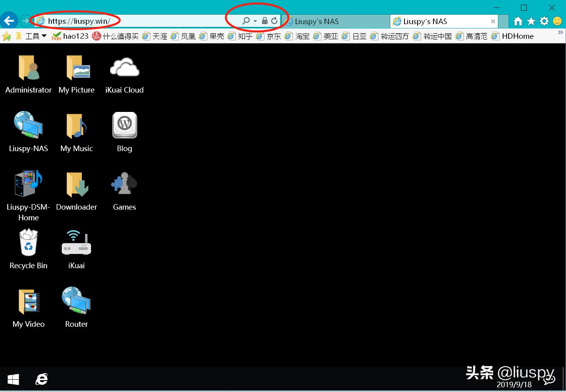Click the empty new tab button
Image resolution: width=566 pixels, height=392 pixels.
(x=503, y=21)
